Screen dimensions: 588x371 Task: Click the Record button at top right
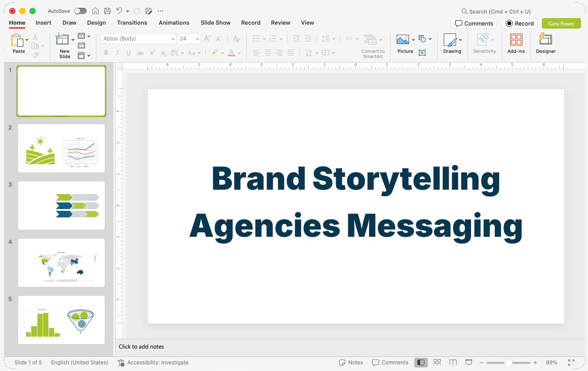tap(519, 23)
